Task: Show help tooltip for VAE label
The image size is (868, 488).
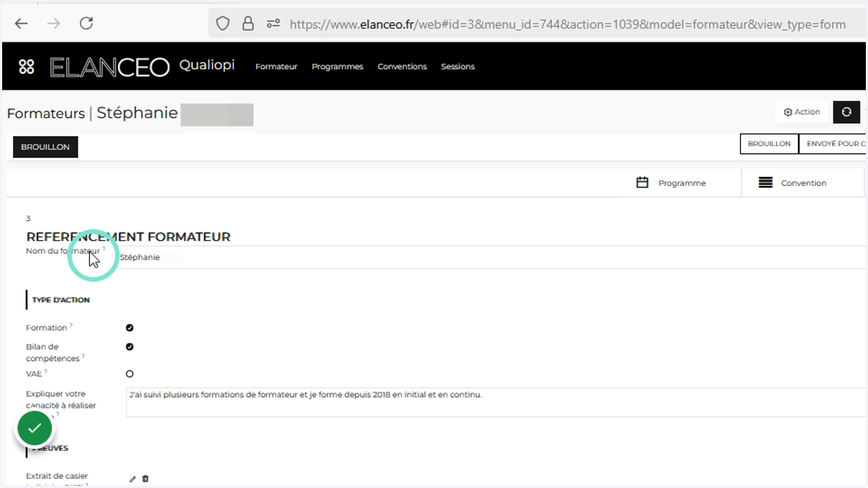Action: [x=46, y=372]
